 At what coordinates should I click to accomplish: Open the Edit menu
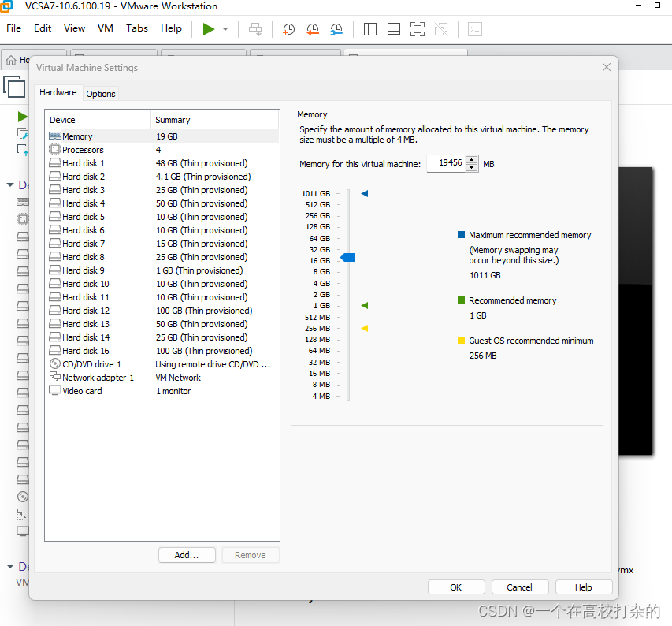(43, 28)
